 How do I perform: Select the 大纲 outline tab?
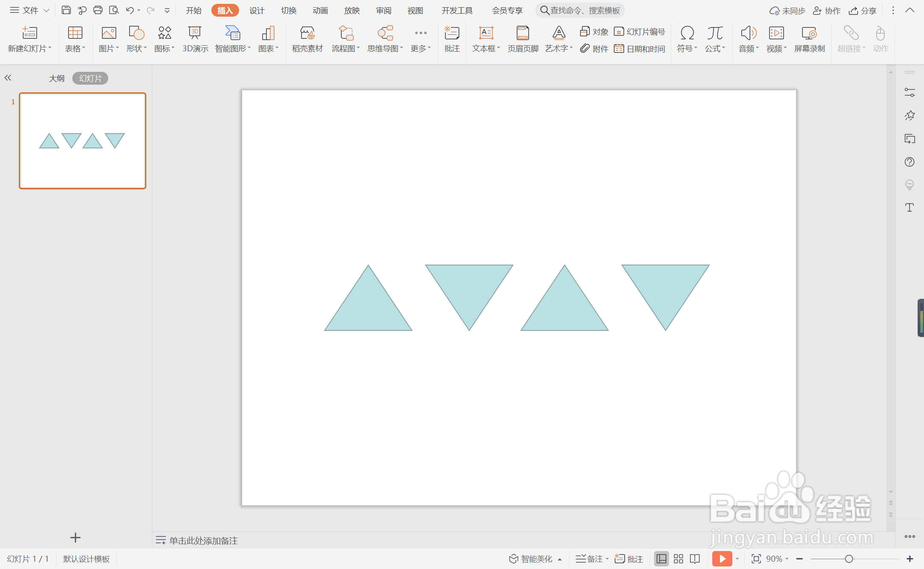[56, 78]
